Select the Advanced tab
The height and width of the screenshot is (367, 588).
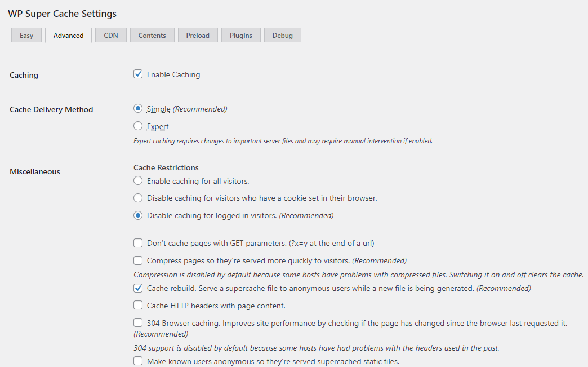[68, 36]
